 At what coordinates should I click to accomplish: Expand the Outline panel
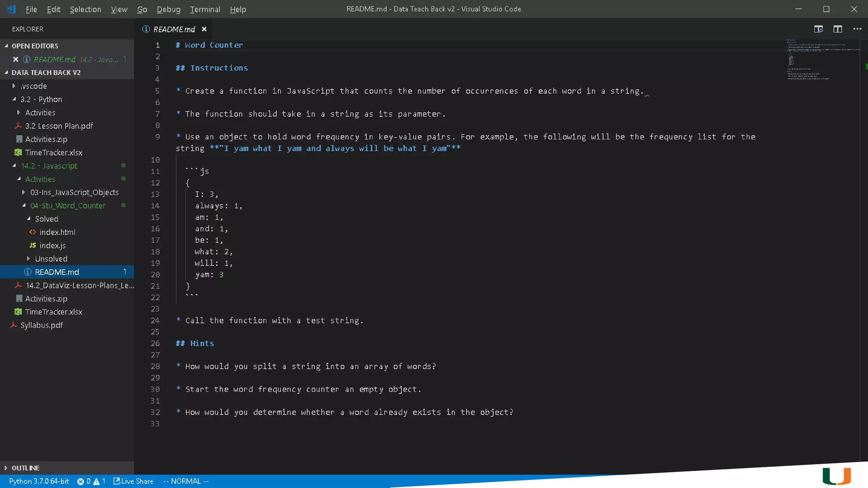coord(25,468)
